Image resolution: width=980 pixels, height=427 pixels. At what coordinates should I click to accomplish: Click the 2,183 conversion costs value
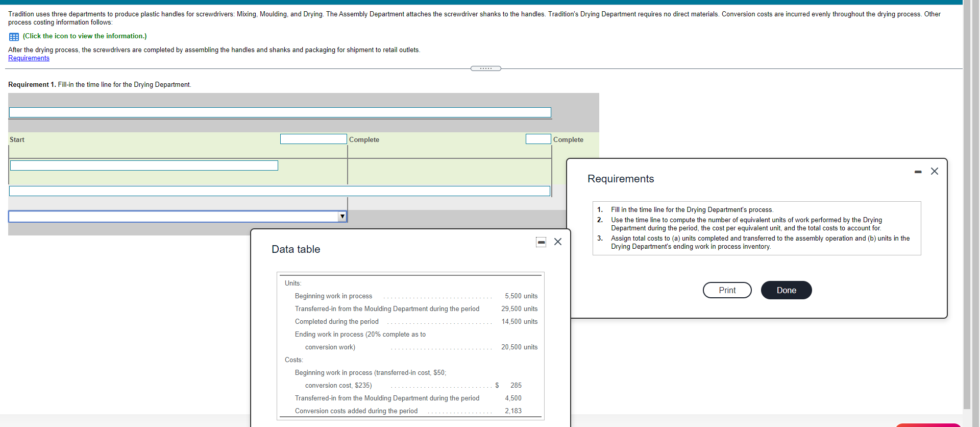[x=513, y=411]
